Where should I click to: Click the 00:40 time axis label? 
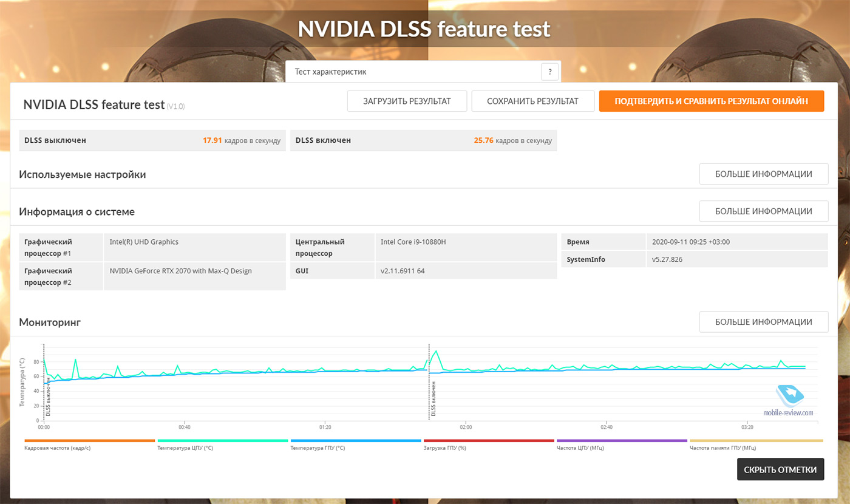(185, 427)
